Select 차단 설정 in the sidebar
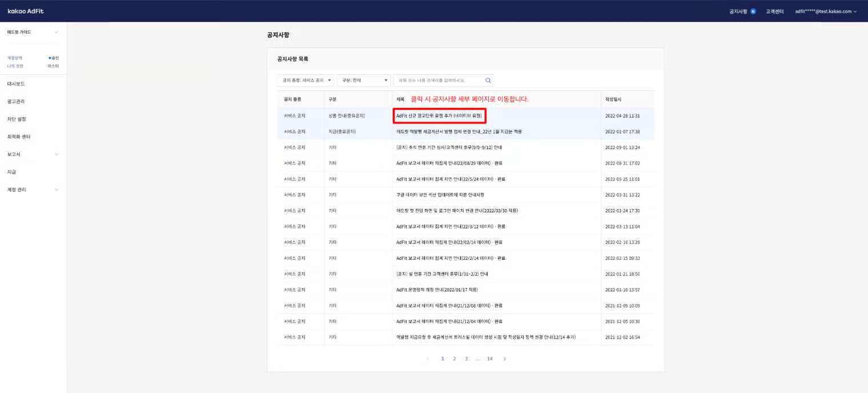 click(x=16, y=119)
